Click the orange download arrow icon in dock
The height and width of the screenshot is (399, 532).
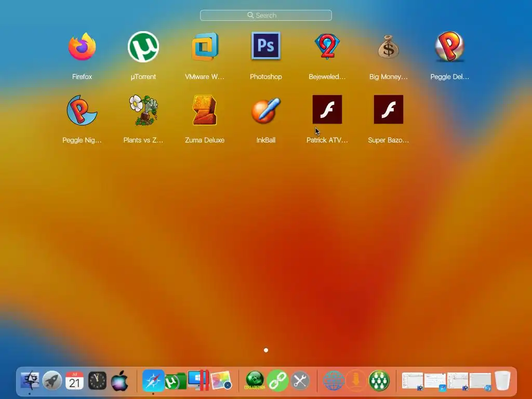click(356, 381)
